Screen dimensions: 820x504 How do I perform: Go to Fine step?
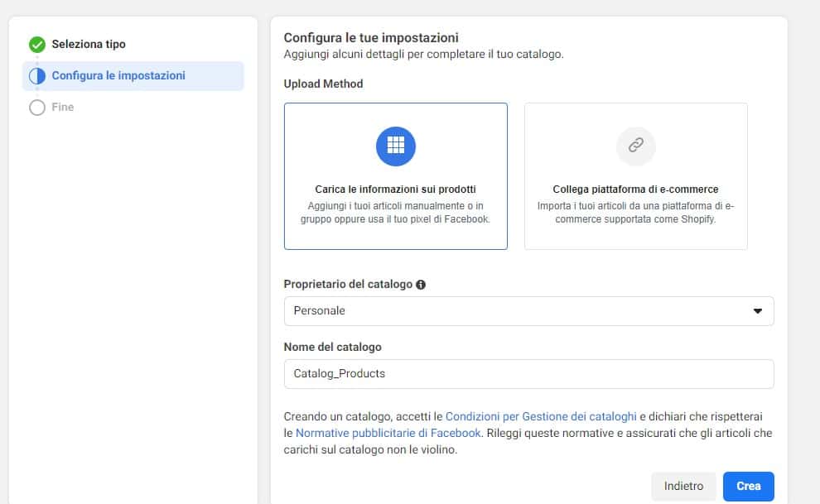62,107
